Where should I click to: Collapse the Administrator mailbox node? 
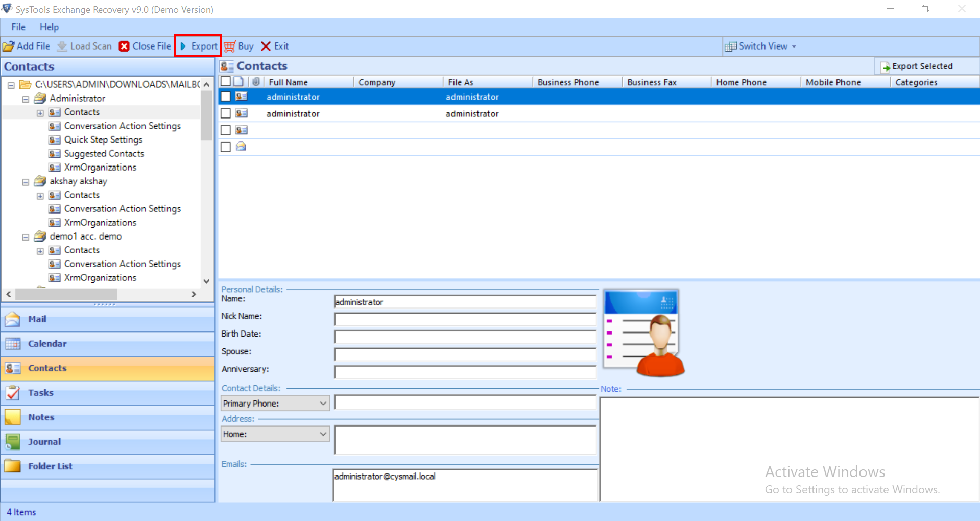pyautogui.click(x=26, y=99)
